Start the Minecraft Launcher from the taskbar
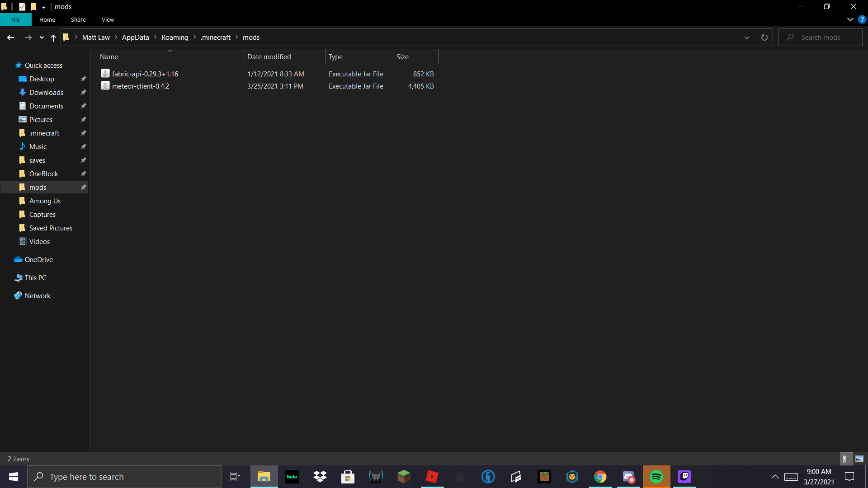 pyautogui.click(x=404, y=476)
